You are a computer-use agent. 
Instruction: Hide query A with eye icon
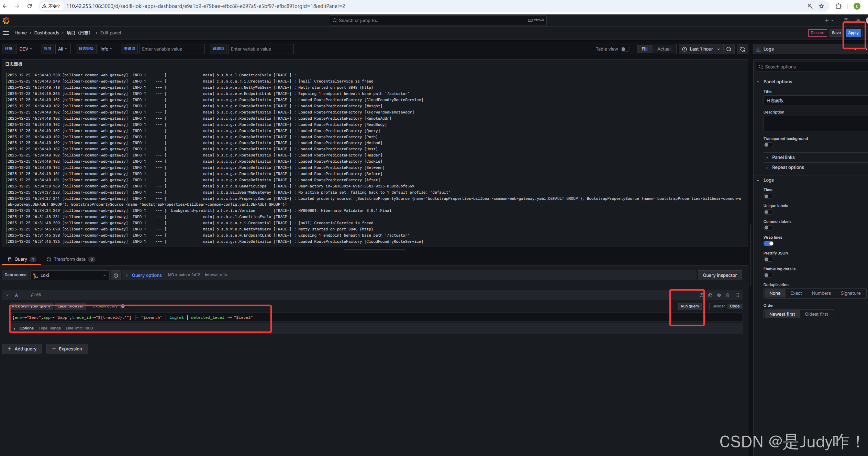pyautogui.click(x=719, y=295)
